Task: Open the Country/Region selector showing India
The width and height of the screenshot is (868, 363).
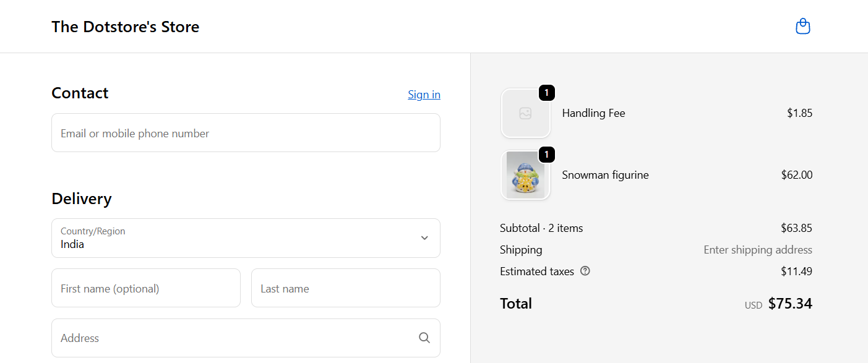Action: tap(246, 238)
